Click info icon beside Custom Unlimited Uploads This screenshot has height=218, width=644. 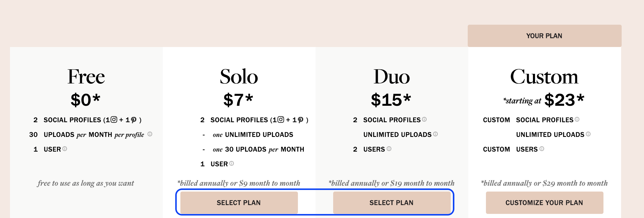tap(588, 134)
